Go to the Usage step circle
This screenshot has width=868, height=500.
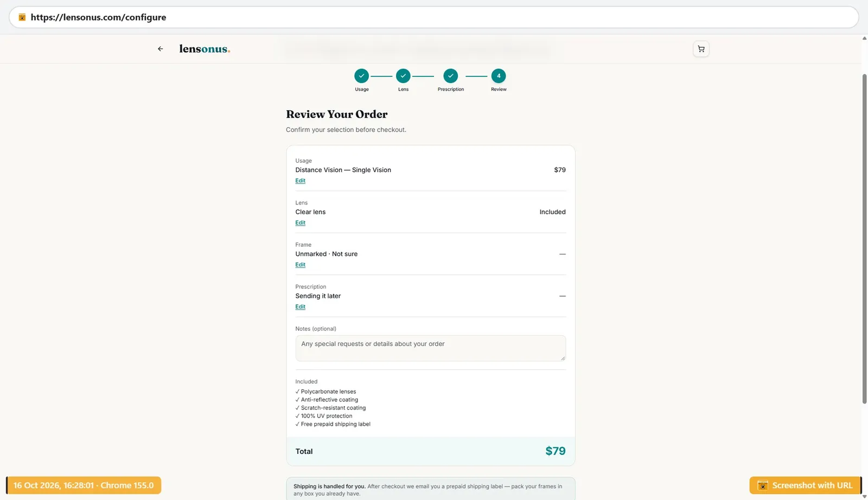coord(361,76)
